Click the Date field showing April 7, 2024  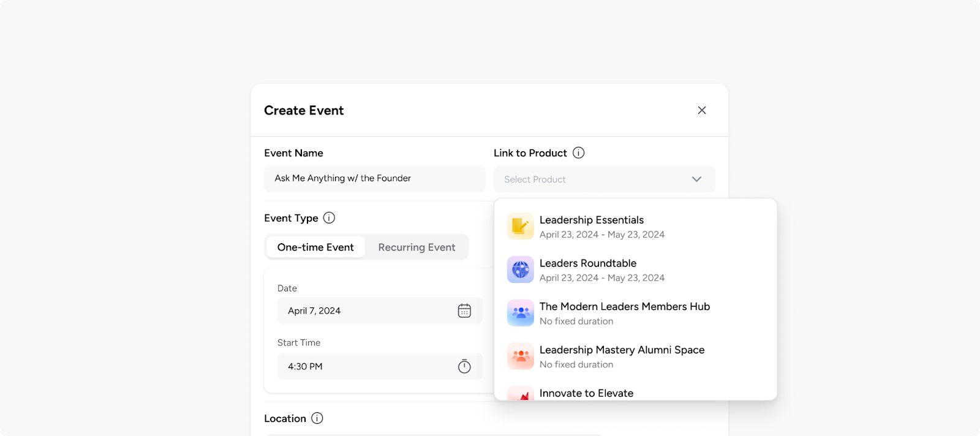[380, 310]
